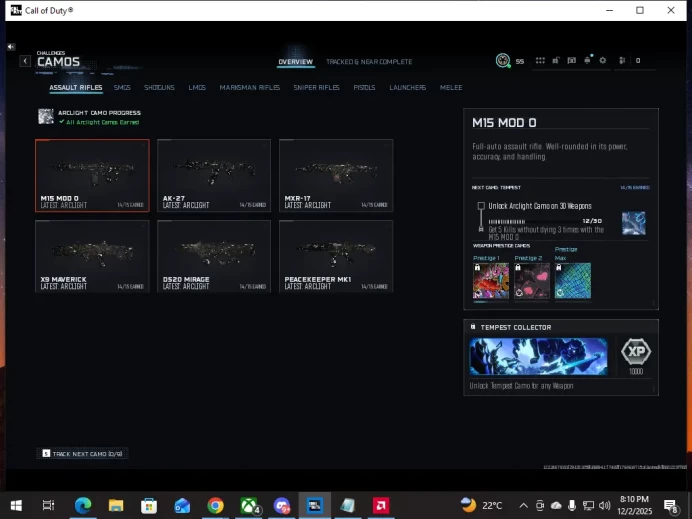Click All Arclight Camos Earned text

pyautogui.click(x=102, y=122)
